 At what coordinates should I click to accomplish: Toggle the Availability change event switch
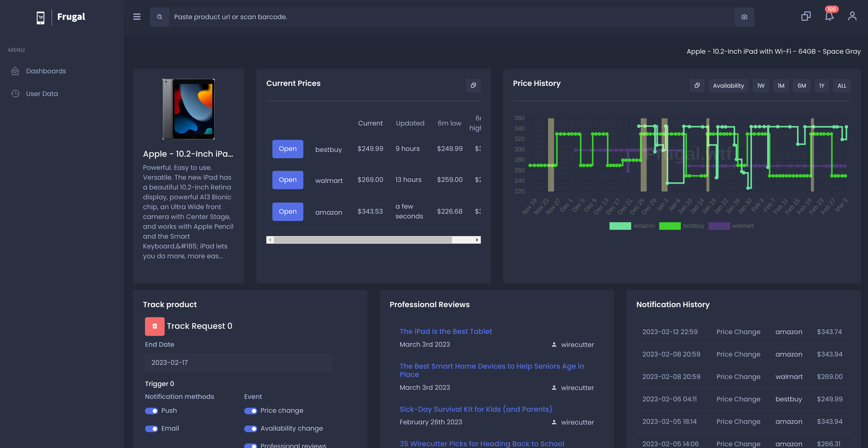pos(250,429)
